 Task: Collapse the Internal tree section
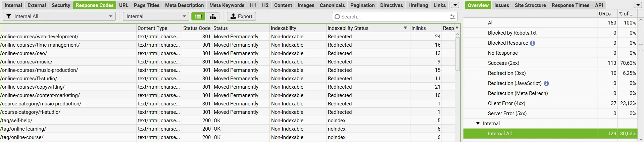[x=478, y=124]
